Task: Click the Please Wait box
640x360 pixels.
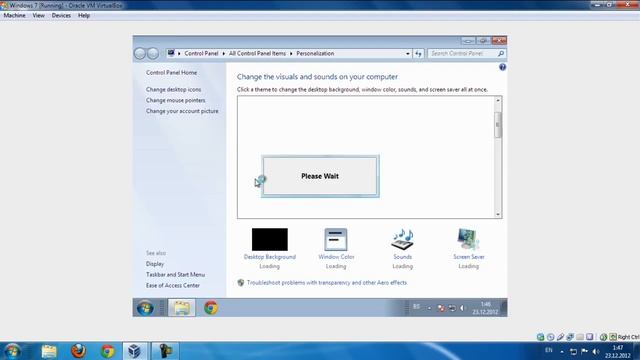Action: [x=320, y=176]
